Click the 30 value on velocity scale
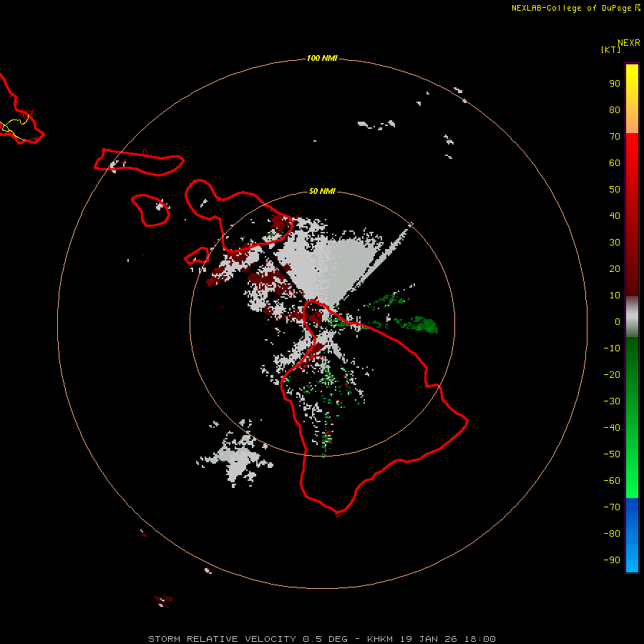644x644 pixels. 615,243
